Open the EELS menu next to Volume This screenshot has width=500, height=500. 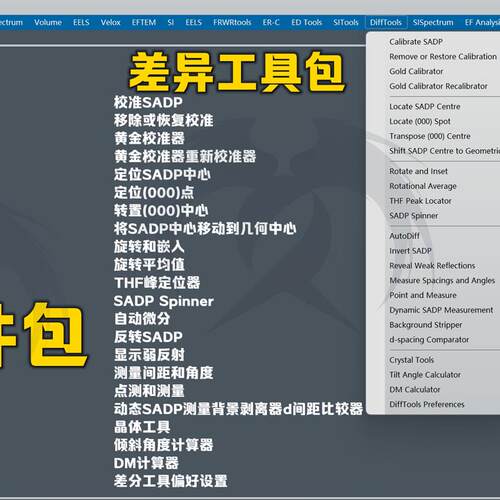pyautogui.click(x=81, y=22)
